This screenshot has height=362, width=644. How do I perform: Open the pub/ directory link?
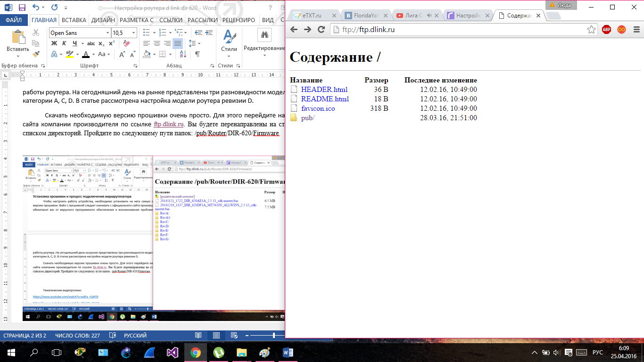[307, 118]
